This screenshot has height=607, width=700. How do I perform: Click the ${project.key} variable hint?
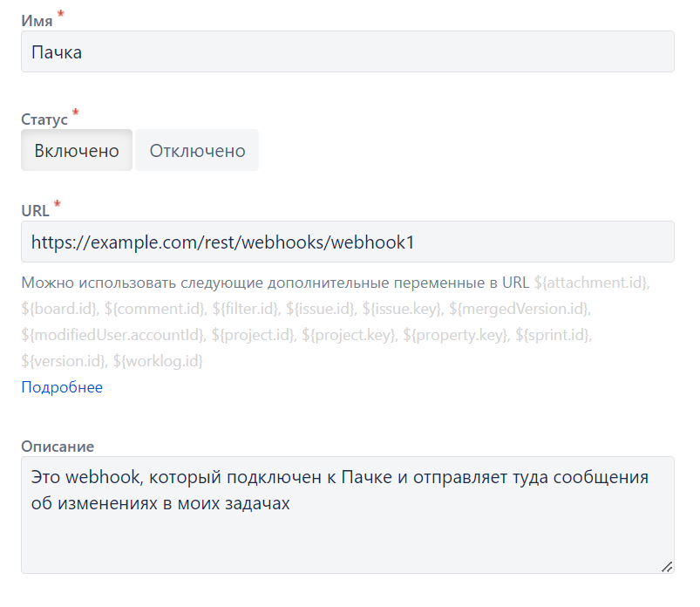pos(348,335)
